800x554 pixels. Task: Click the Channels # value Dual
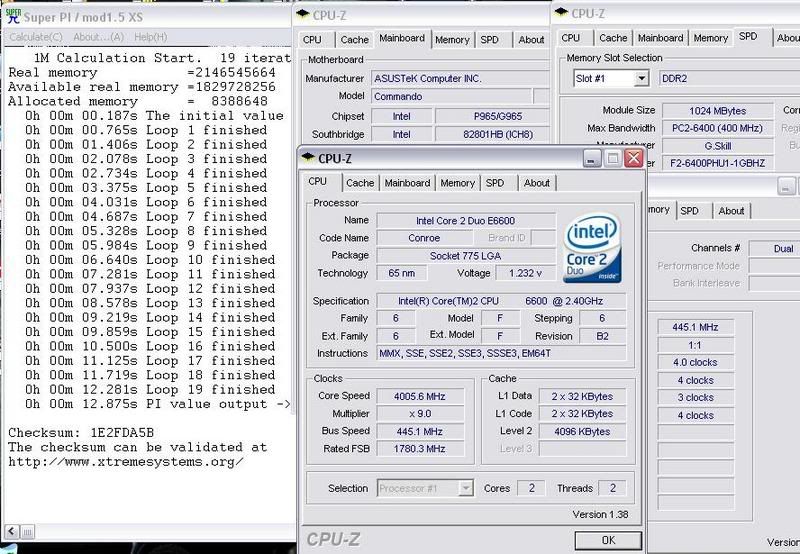click(x=774, y=248)
